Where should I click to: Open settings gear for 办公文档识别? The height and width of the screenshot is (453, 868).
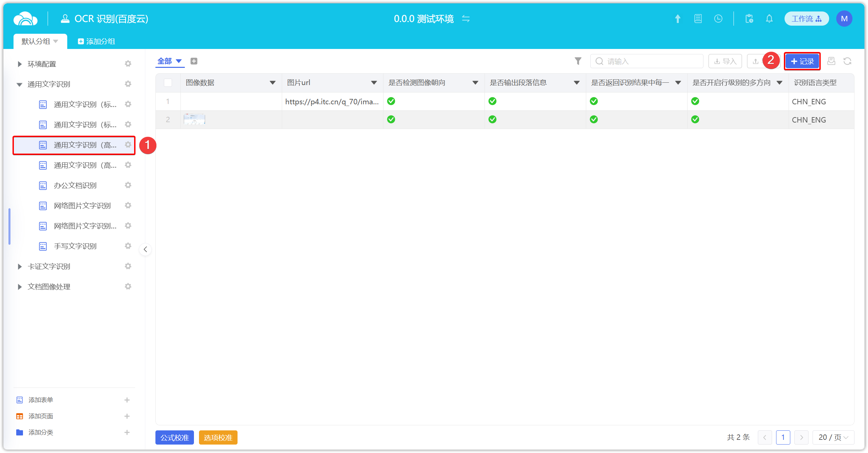[x=128, y=185]
